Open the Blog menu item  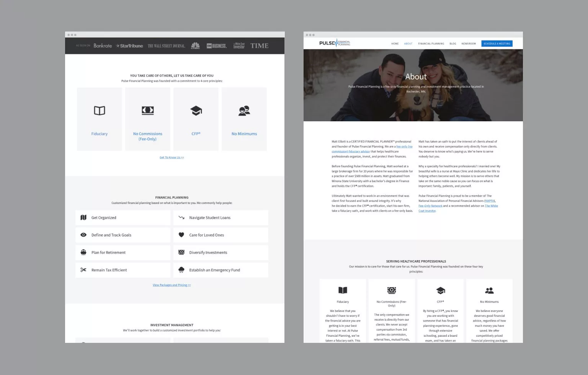(453, 44)
